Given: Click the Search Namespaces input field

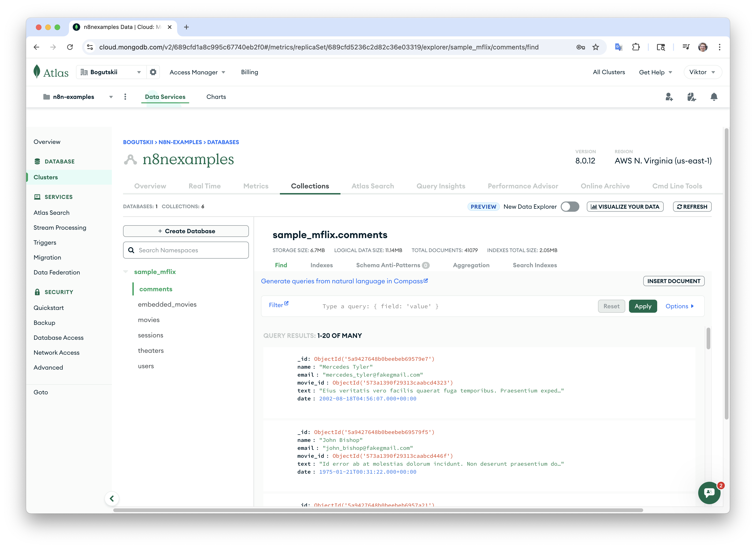Looking at the screenshot, I should (186, 250).
